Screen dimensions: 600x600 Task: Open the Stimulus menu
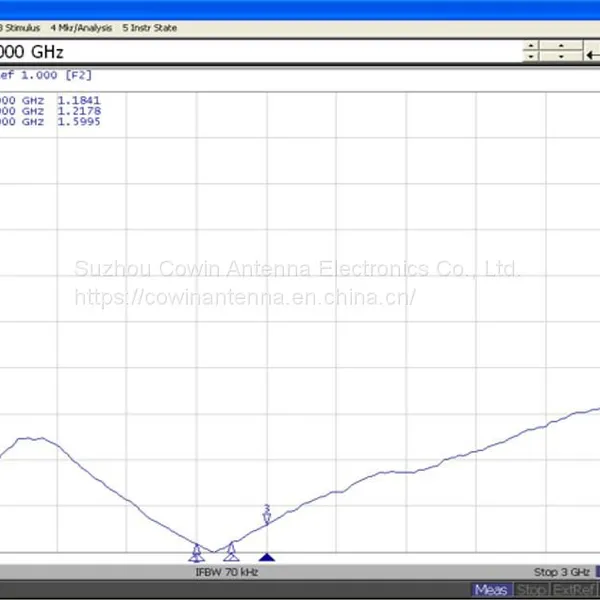(20, 28)
